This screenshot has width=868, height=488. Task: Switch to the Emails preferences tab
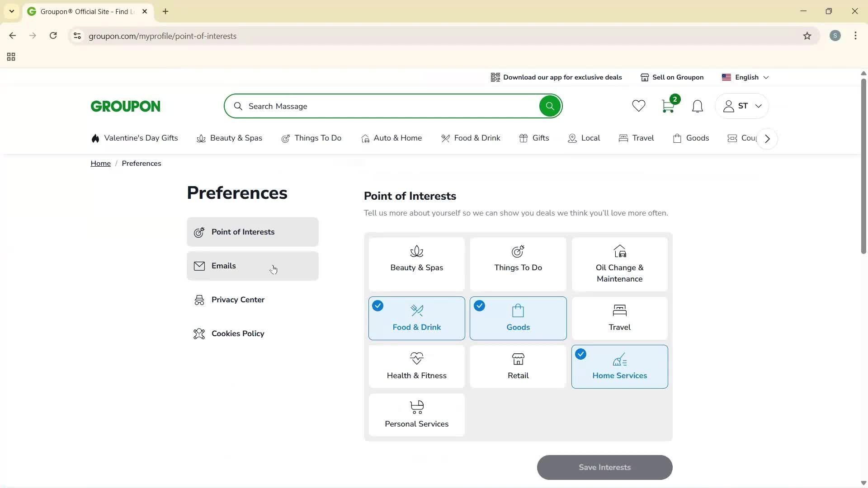click(252, 266)
